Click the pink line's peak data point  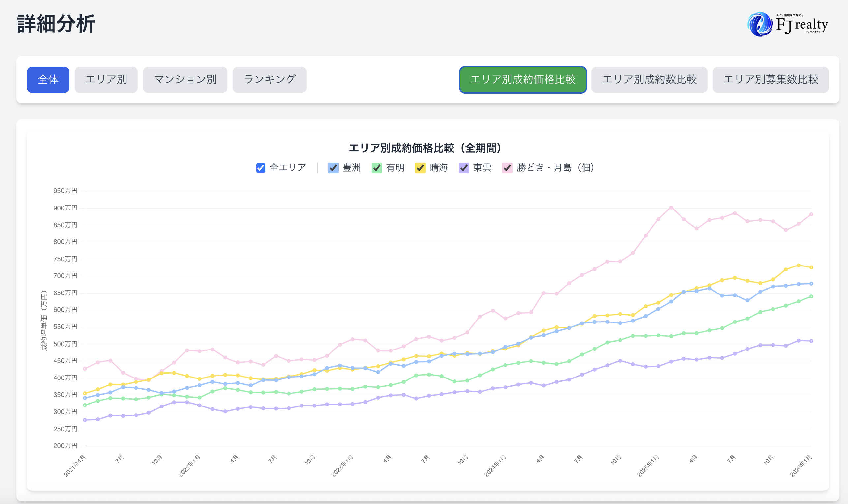tap(671, 208)
